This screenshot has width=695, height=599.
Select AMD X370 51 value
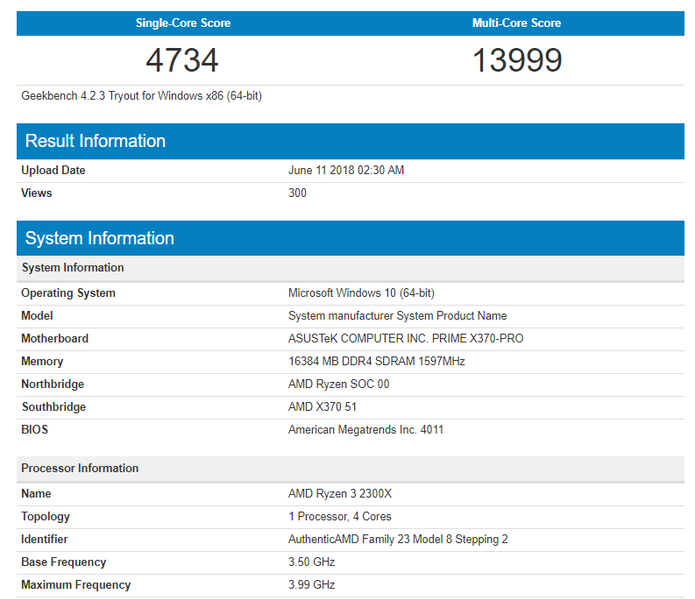(322, 407)
